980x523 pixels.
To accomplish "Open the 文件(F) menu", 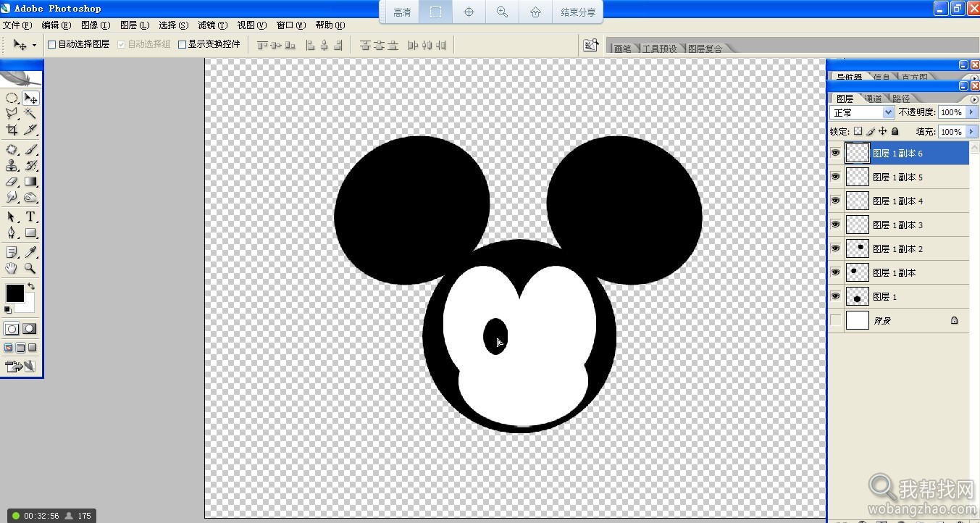I will [17, 25].
